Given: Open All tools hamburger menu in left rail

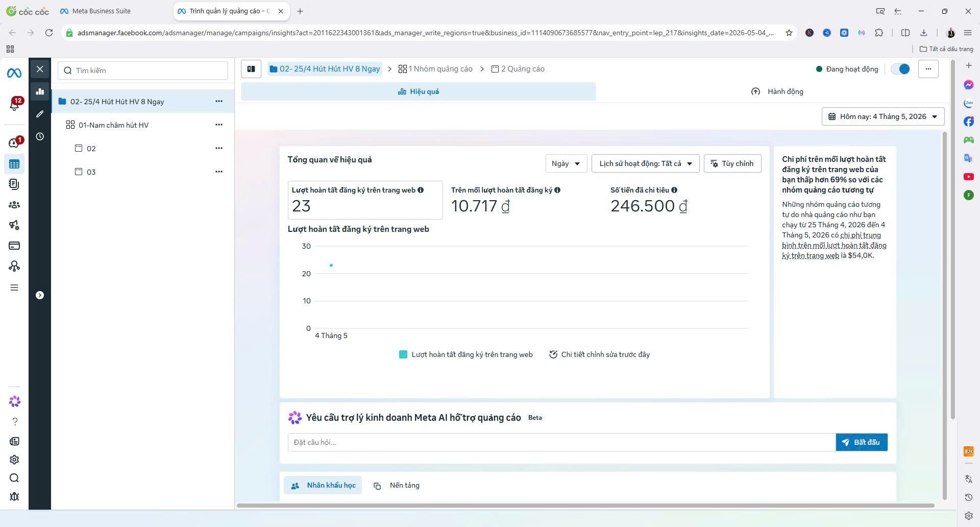Looking at the screenshot, I should pyautogui.click(x=14, y=288).
